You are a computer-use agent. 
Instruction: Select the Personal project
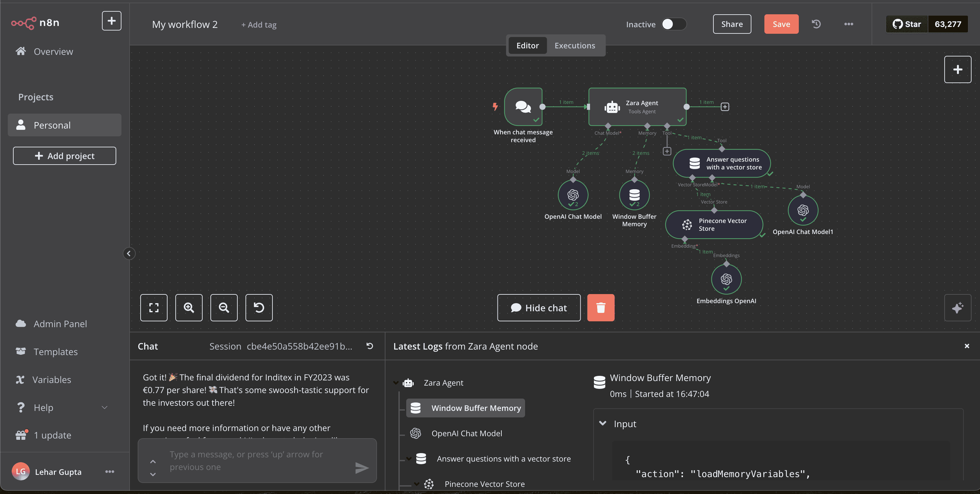coord(65,125)
